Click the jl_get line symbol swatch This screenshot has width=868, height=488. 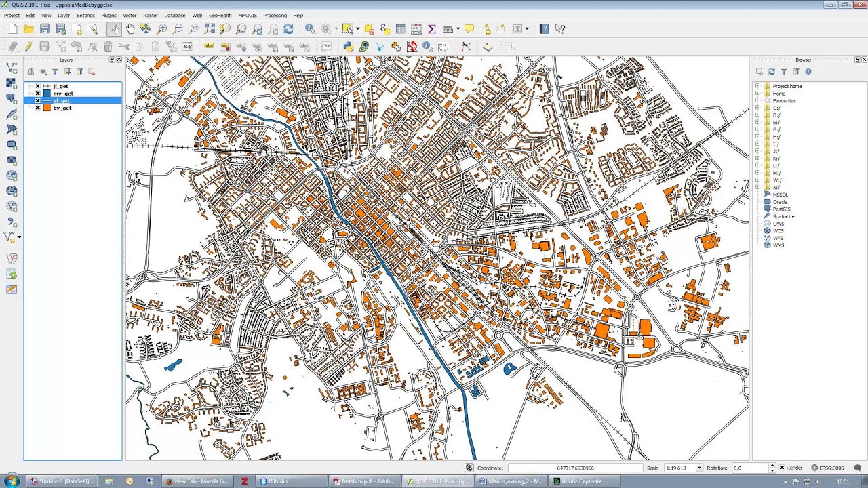(x=47, y=86)
